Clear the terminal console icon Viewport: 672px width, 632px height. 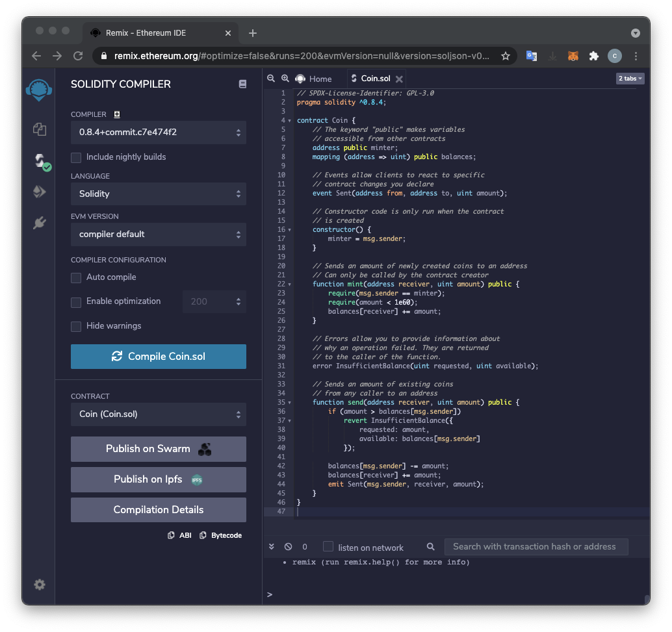288,547
